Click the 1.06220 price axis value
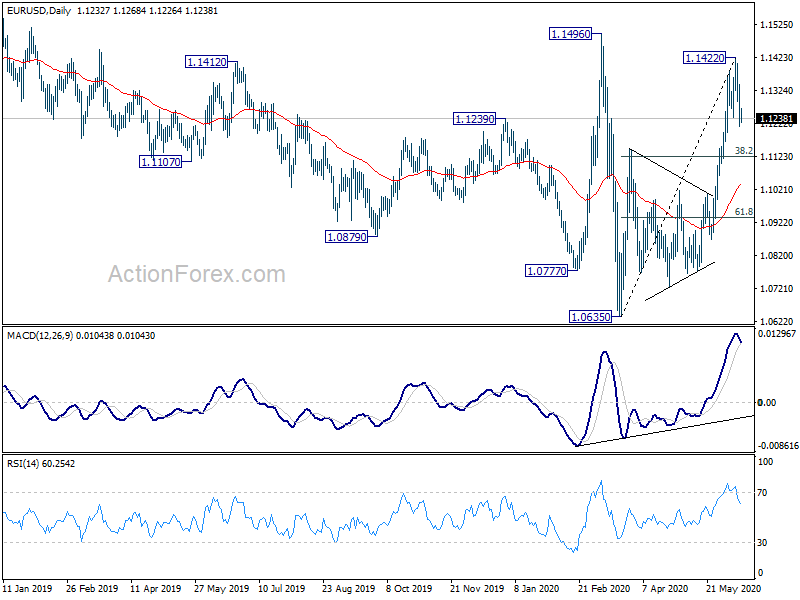800x600 pixels. (x=777, y=321)
